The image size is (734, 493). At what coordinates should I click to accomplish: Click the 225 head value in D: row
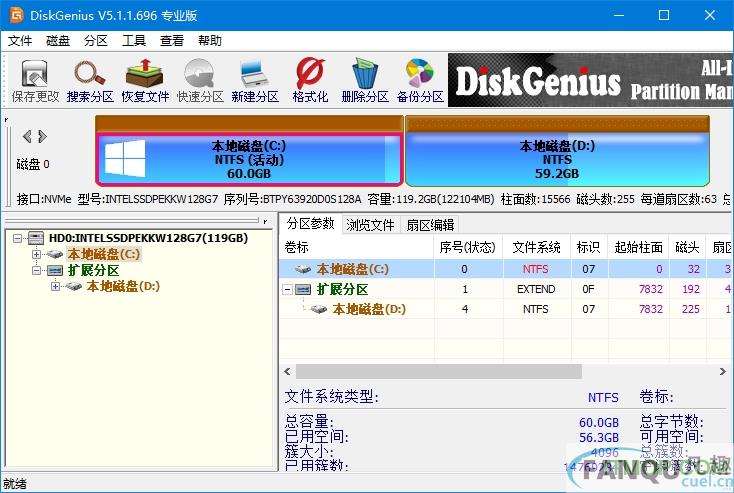[691, 309]
